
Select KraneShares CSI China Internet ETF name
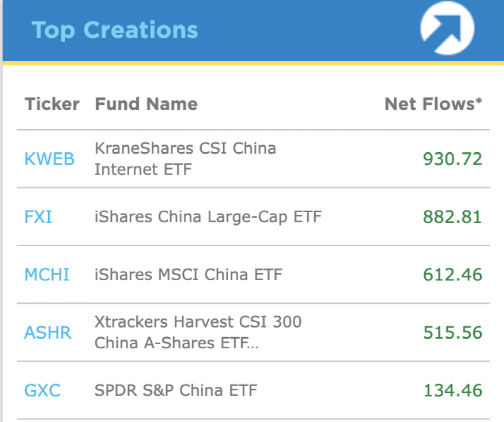click(x=185, y=159)
